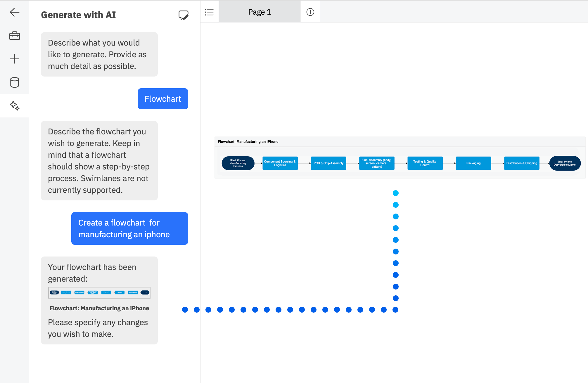588x383 pixels.
Task: Select the Distribution & Shipping node
Action: point(521,163)
